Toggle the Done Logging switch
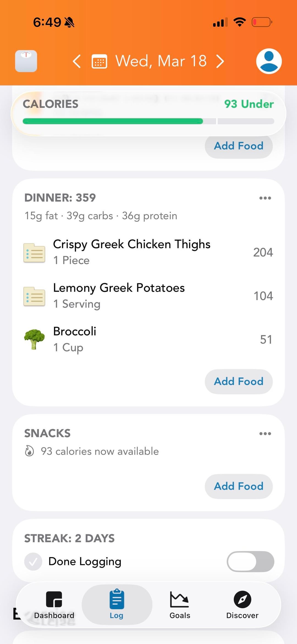This screenshot has height=644, width=297. point(250,561)
